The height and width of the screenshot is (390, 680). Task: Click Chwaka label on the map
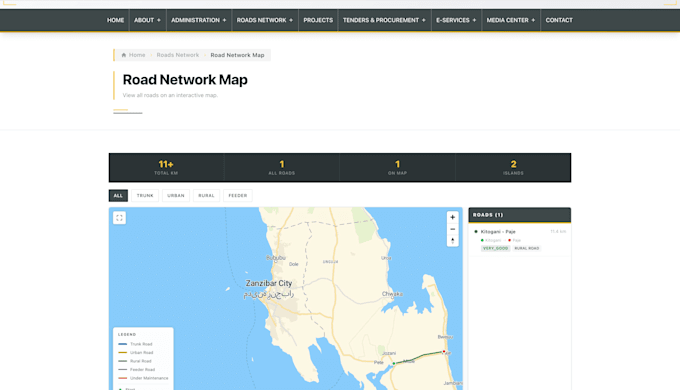392,294
